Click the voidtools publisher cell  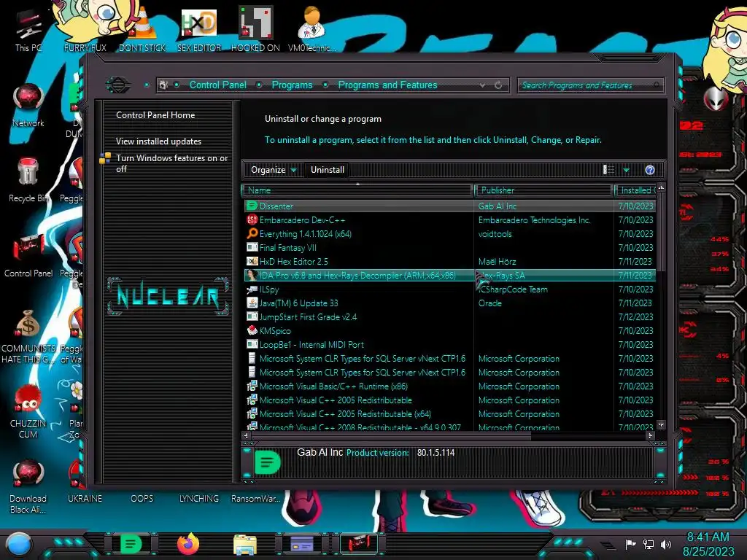495,234
